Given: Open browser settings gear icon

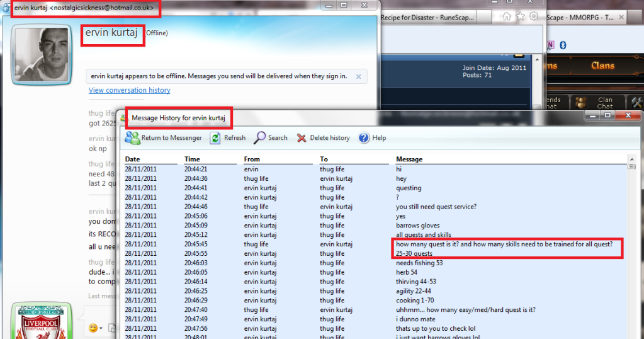Looking at the screenshot, I should (x=533, y=16).
